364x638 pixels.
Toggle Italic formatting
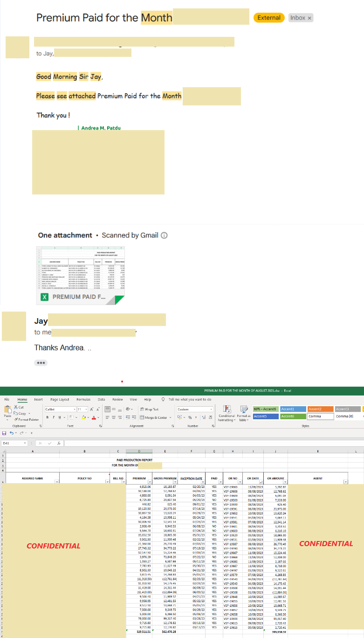click(54, 417)
